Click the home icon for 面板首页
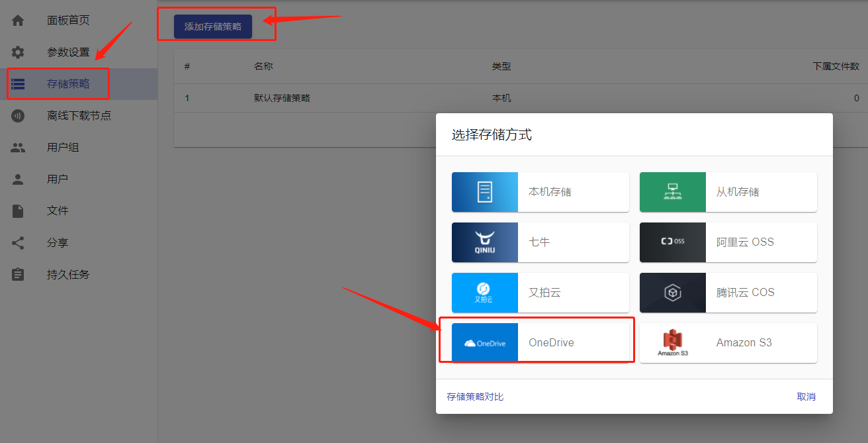The height and width of the screenshot is (443, 868). click(x=18, y=21)
